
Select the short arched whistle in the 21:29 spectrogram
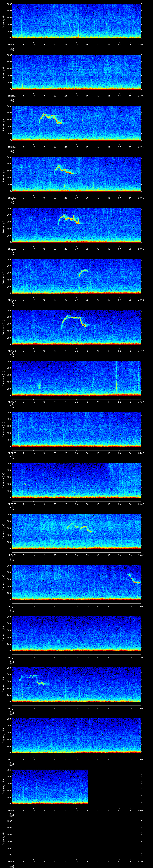pyautogui.click(x=83, y=273)
